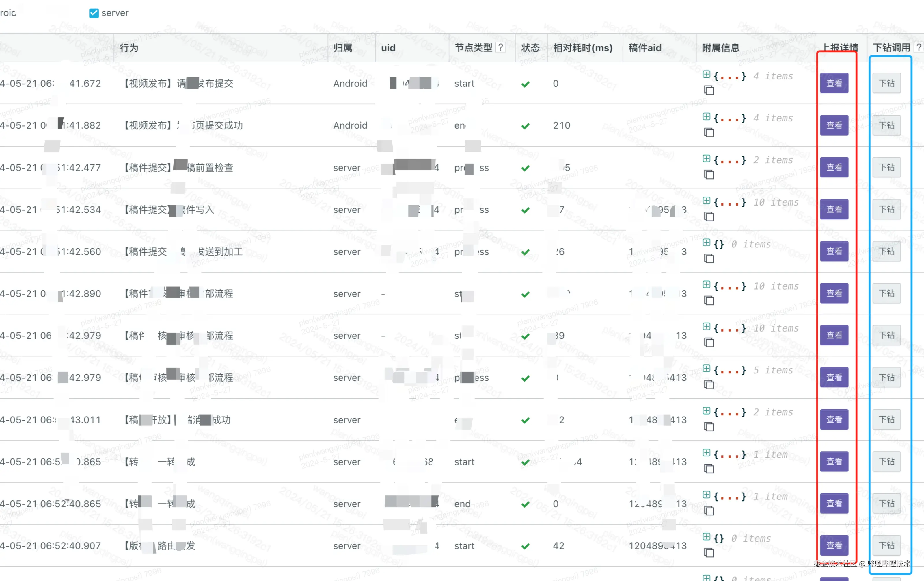The image size is (924, 581).
Task: Uncheck the server checkbox
Action: (x=94, y=13)
